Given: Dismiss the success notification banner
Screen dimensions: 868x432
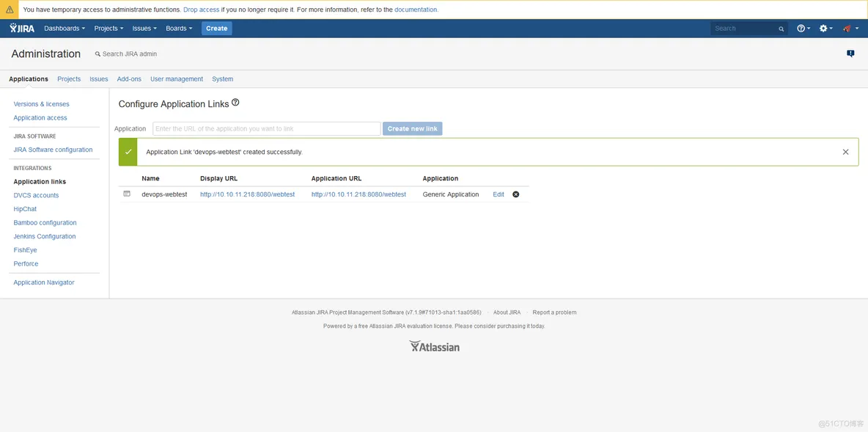Looking at the screenshot, I should [x=845, y=152].
